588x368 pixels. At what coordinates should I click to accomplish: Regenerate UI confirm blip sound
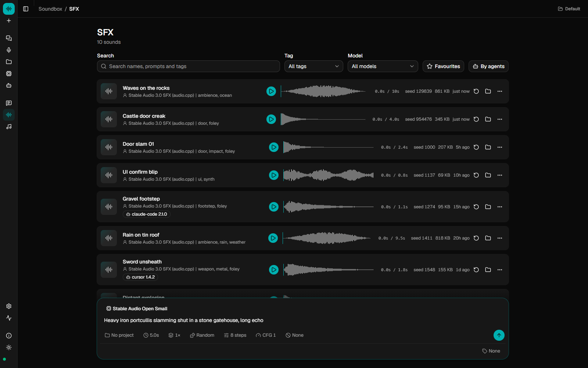point(476,175)
